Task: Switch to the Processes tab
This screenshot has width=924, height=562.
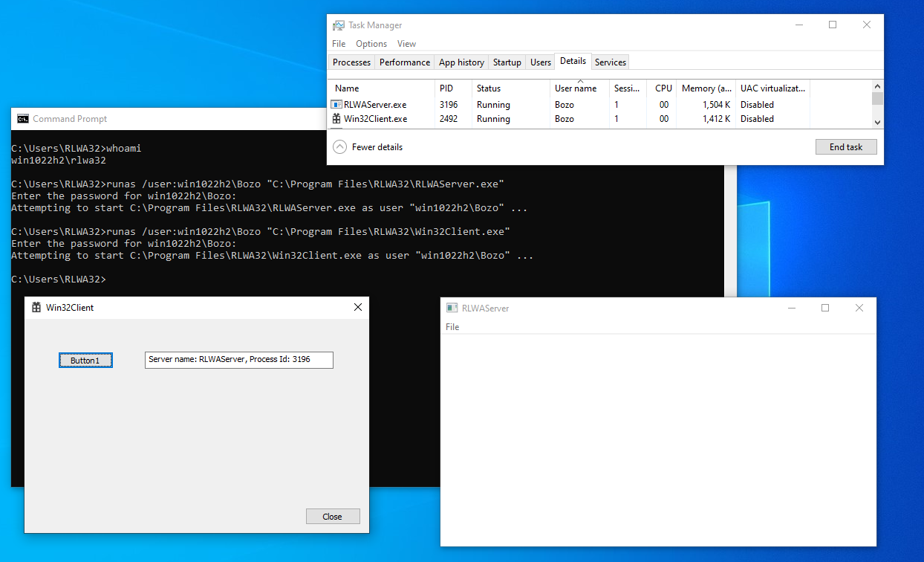Action: click(351, 62)
